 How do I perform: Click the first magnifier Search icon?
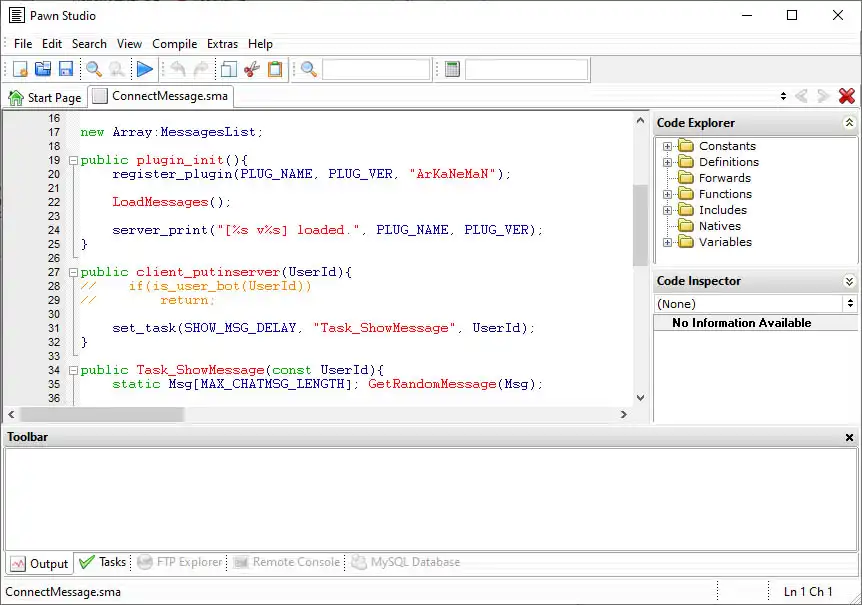94,69
